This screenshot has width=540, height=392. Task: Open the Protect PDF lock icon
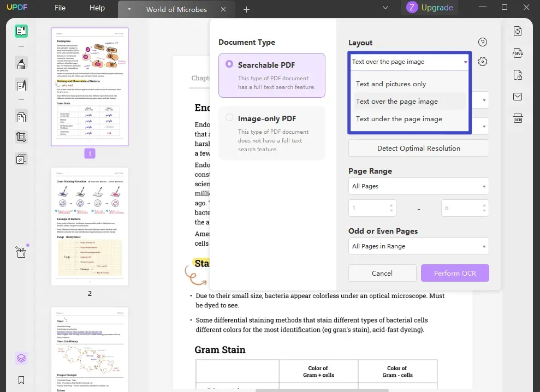[517, 75]
